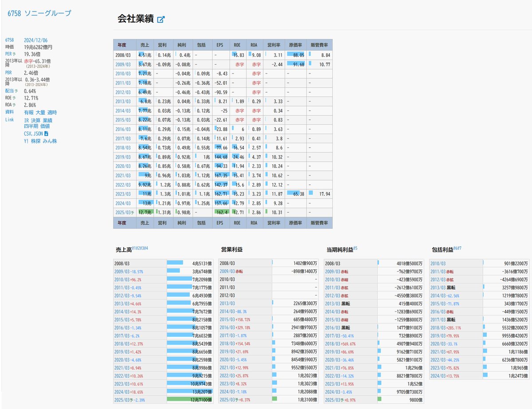
Task: Open the 株探 link in the sidebar
Action: click(x=36, y=141)
